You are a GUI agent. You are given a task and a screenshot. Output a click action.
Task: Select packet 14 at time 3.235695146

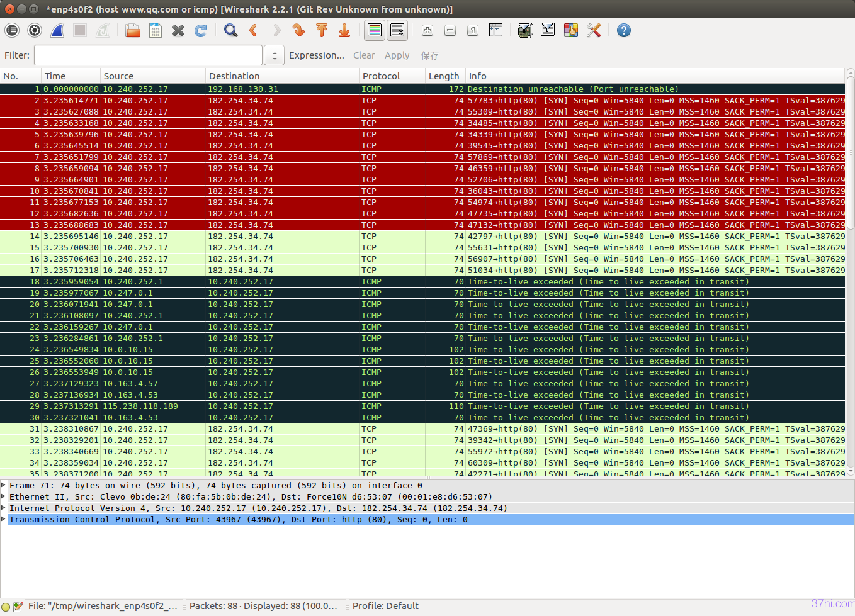click(x=422, y=237)
